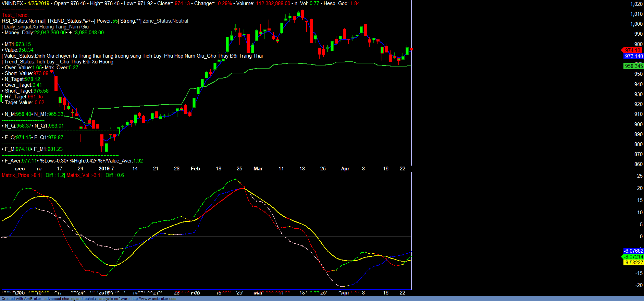Select the H7_Taget red value 981.95
The height and width of the screenshot is (301, 644).
pos(35,97)
